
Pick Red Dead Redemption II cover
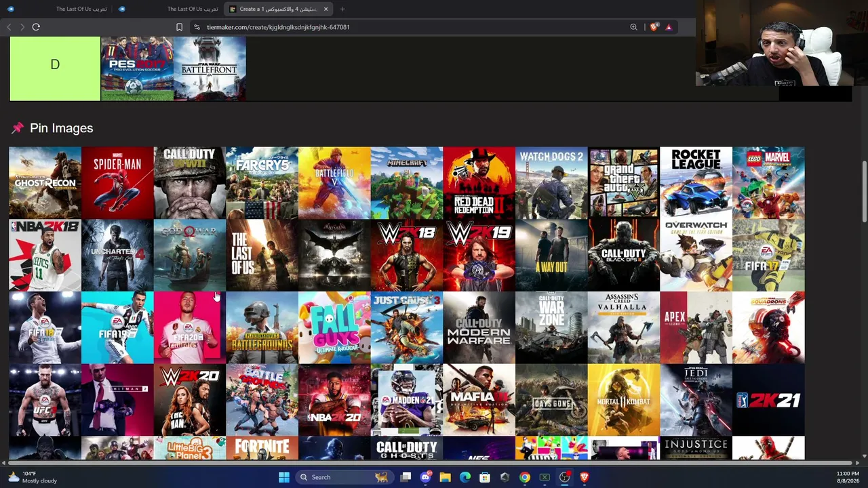point(479,183)
